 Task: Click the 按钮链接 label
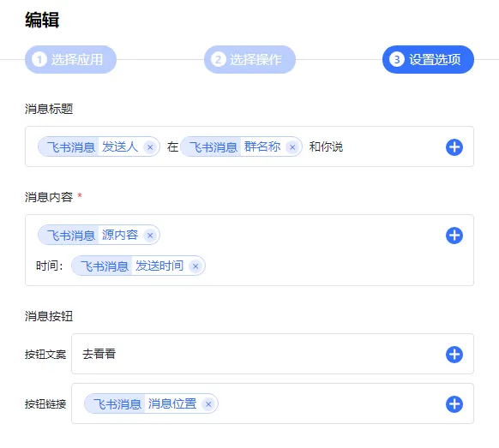pyautogui.click(x=45, y=404)
